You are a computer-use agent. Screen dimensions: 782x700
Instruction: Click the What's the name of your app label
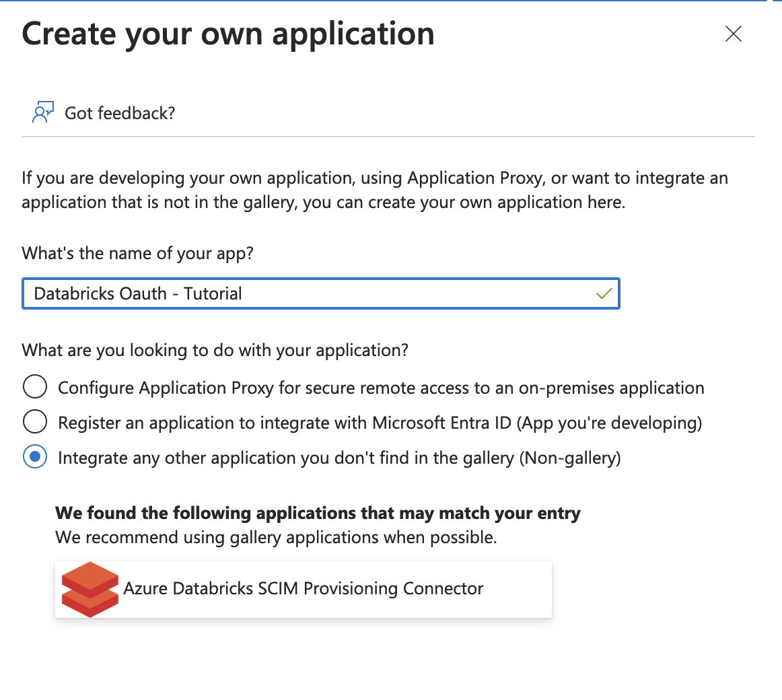(137, 253)
